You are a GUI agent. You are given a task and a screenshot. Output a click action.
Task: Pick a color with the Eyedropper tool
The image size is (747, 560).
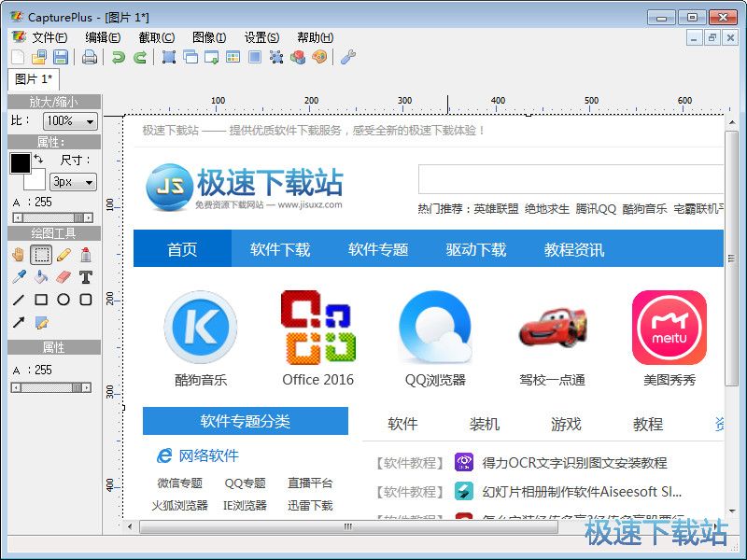point(19,277)
